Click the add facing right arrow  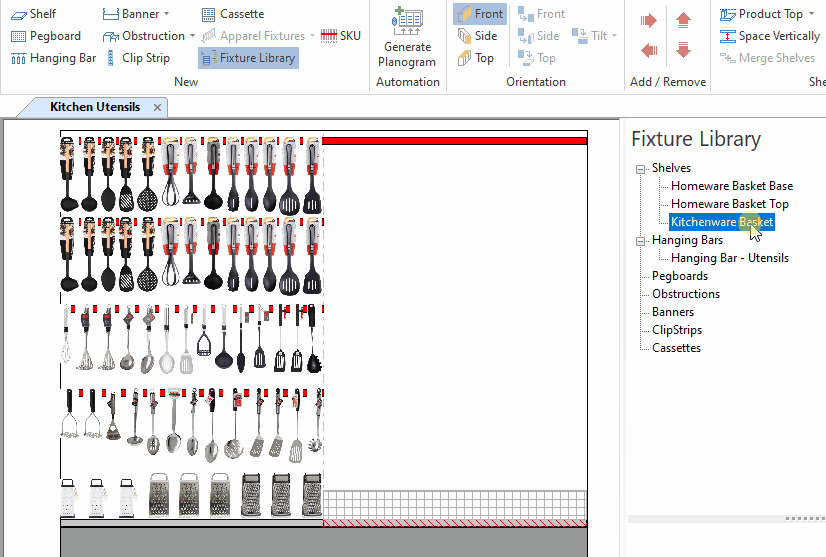click(648, 21)
